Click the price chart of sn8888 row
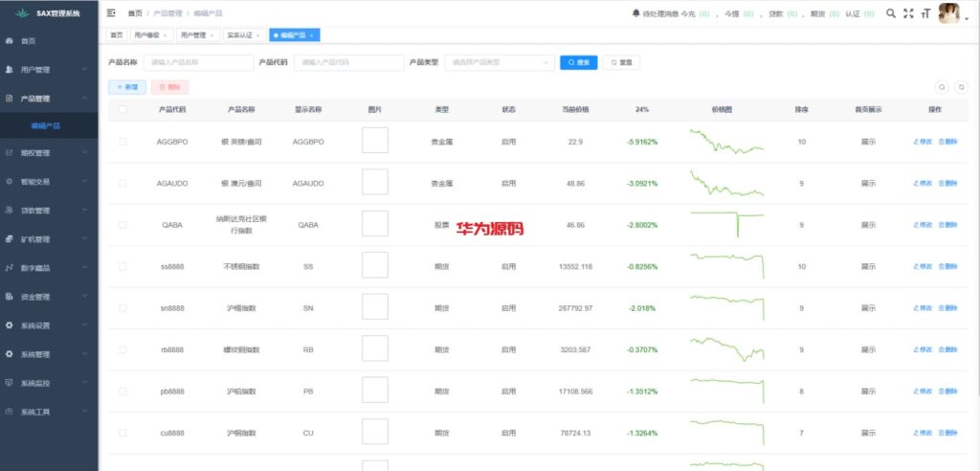The width and height of the screenshot is (980, 471). (727, 306)
